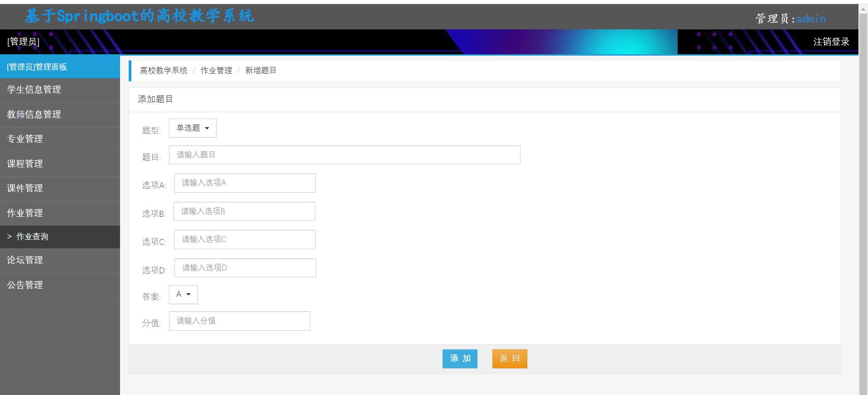
Task: Click the 请输入选项A input field
Action: pyautogui.click(x=245, y=183)
